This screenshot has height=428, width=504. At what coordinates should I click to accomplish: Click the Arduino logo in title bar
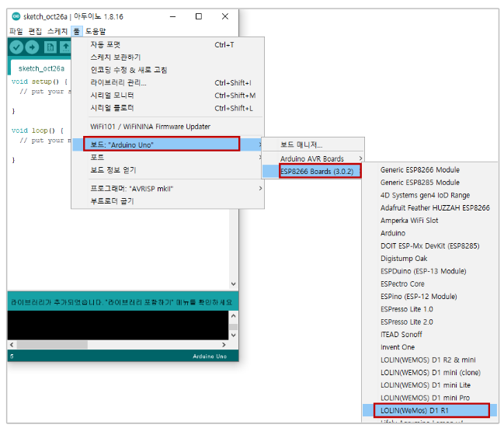(x=16, y=16)
